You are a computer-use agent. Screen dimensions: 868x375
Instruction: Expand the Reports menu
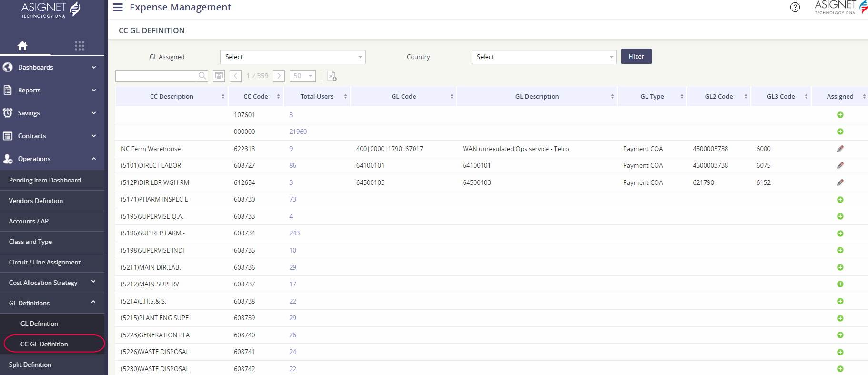pyautogui.click(x=52, y=90)
